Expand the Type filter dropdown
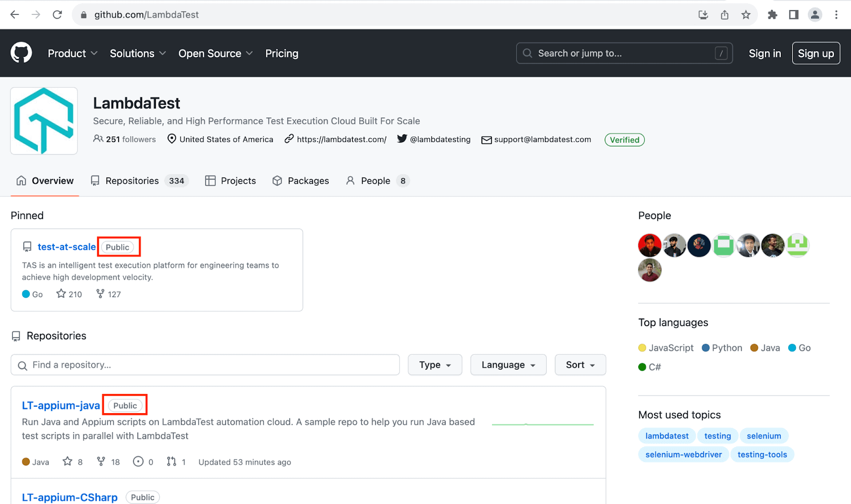This screenshot has width=851, height=504. 435,365
